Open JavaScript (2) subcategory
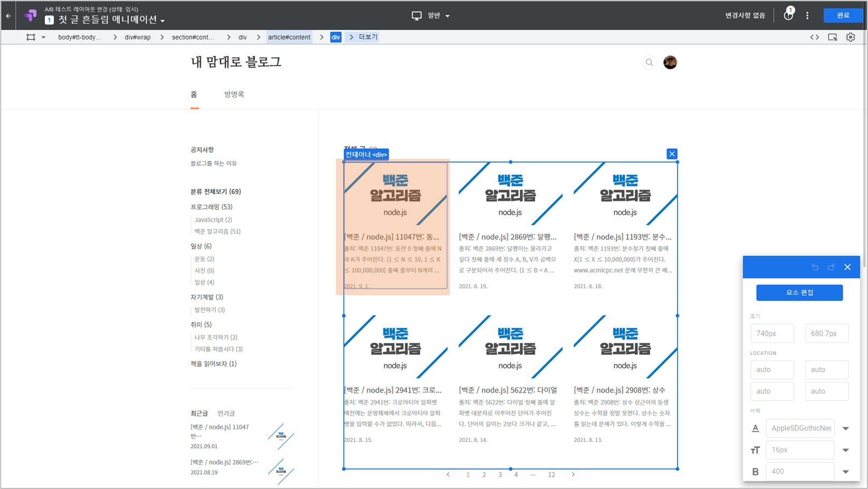The image size is (868, 489). (x=213, y=220)
